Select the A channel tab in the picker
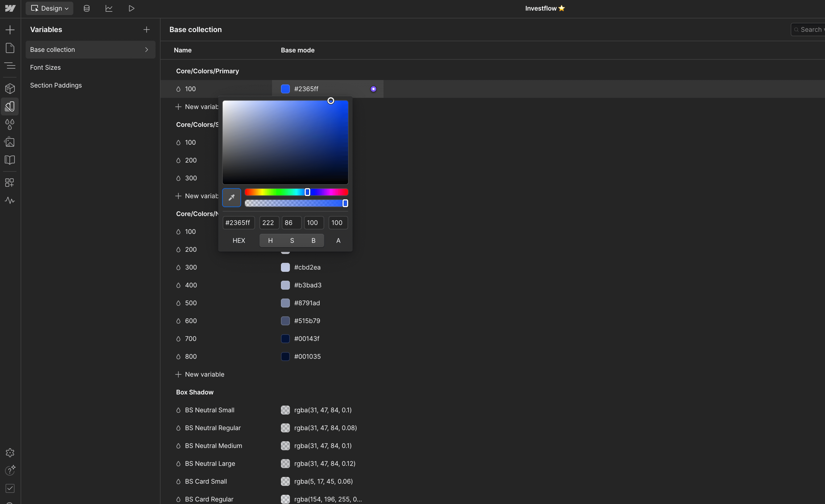 coord(338,240)
